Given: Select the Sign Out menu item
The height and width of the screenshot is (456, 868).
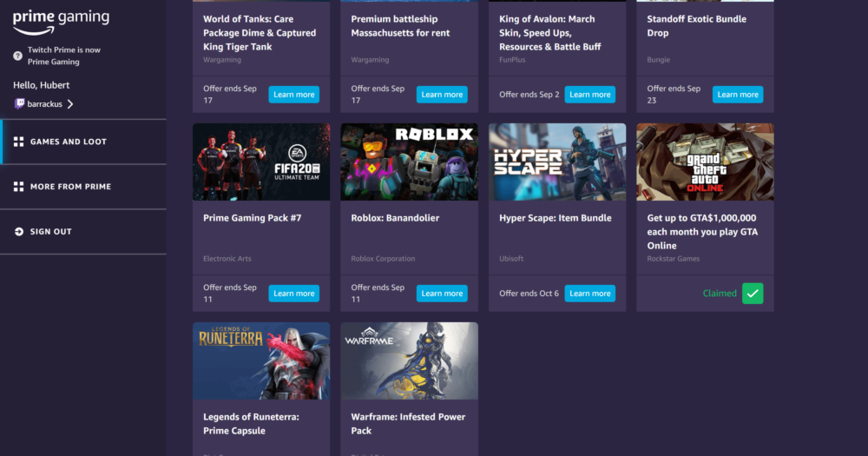Looking at the screenshot, I should [x=83, y=232].
